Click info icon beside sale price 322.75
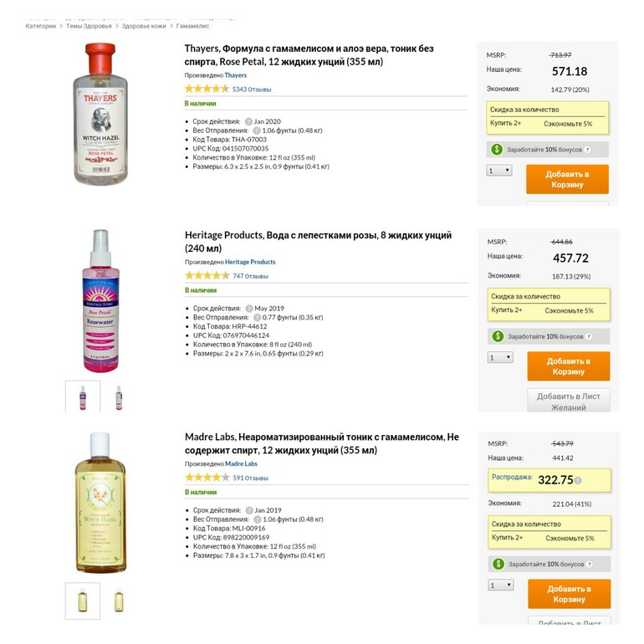This screenshot has height=644, width=644. [x=578, y=481]
